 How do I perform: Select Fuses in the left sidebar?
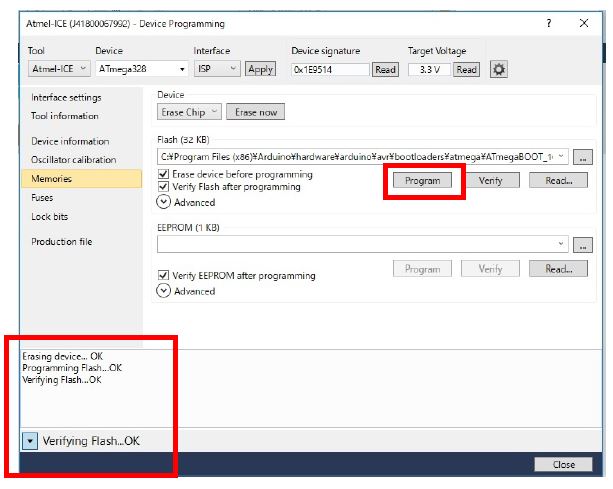pos(42,198)
